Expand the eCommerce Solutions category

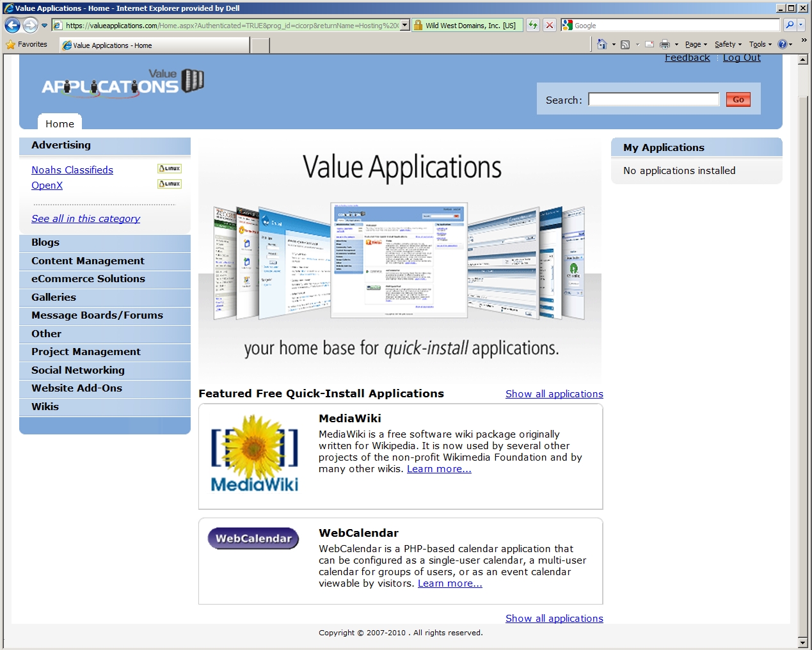point(105,280)
